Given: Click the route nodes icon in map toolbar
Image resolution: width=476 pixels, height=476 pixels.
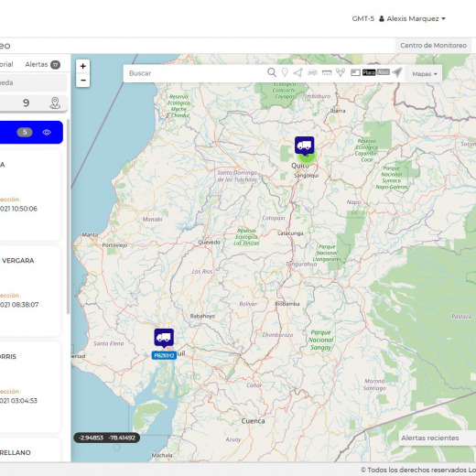Looking at the screenshot, I should [341, 72].
